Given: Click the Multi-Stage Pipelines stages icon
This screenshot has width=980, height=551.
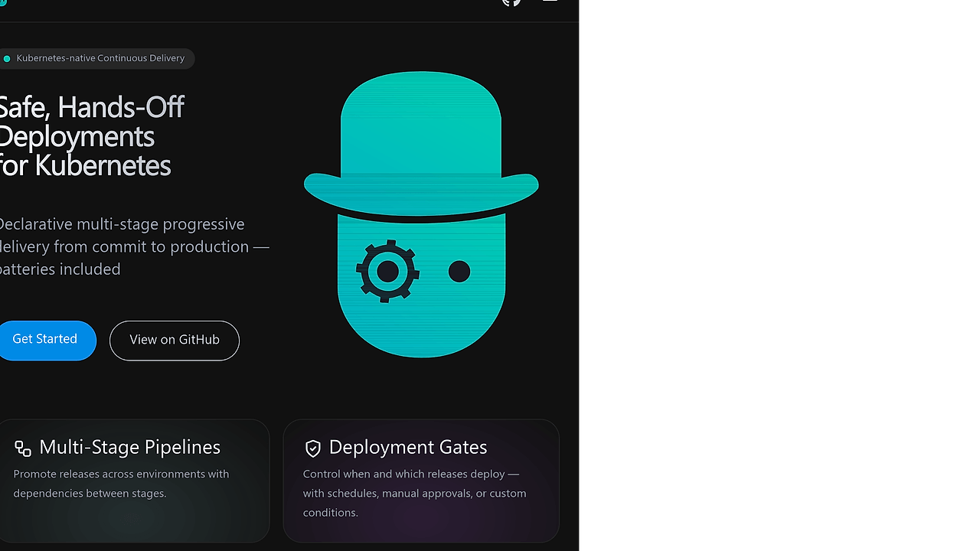Looking at the screenshot, I should click(23, 448).
